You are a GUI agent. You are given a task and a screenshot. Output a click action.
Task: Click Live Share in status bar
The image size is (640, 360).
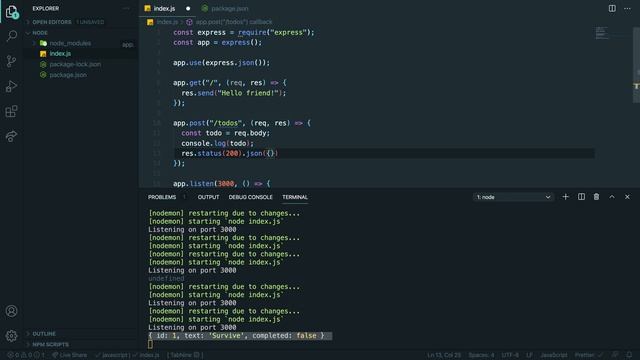70,355
